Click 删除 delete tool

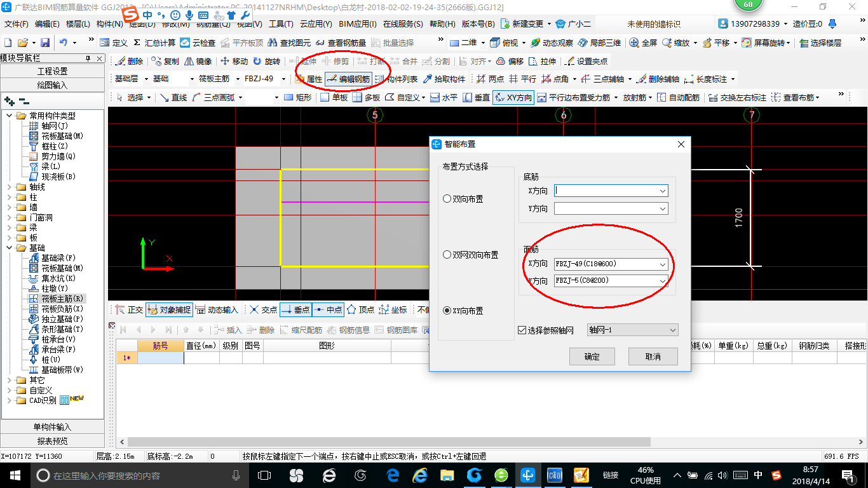pyautogui.click(x=130, y=62)
